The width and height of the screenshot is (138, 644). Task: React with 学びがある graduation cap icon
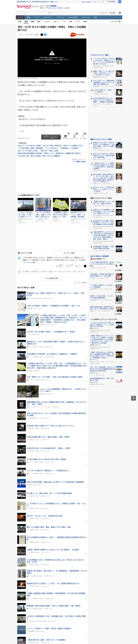[66, 136]
